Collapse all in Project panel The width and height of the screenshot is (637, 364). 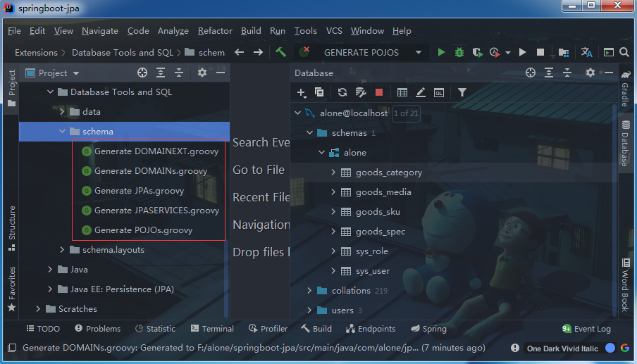tap(179, 73)
